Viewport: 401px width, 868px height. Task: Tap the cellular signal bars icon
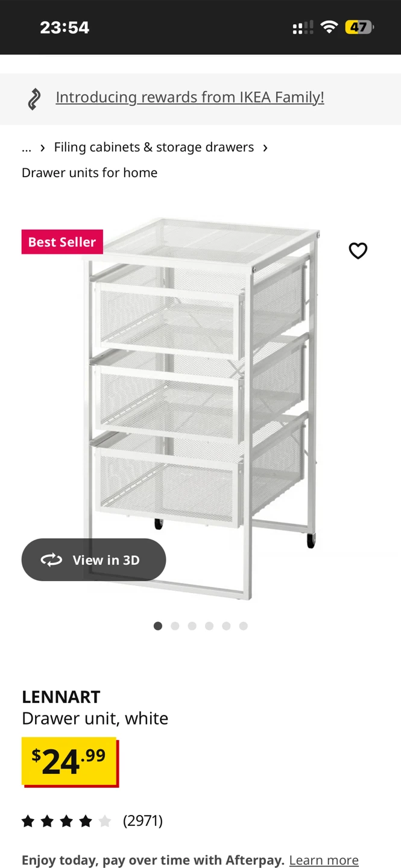point(303,27)
